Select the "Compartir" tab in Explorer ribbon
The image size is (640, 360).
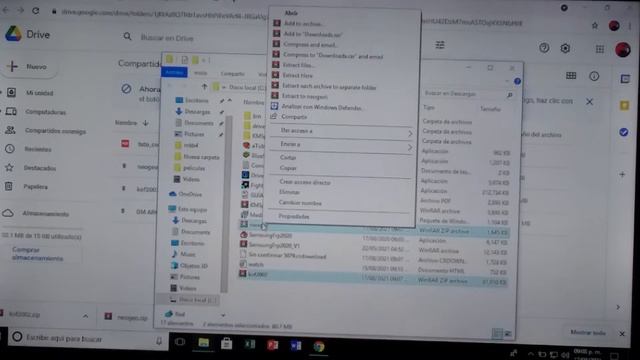(x=232, y=74)
